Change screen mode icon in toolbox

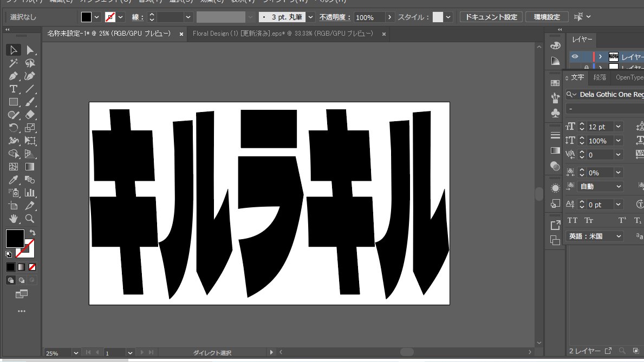pyautogui.click(x=21, y=294)
